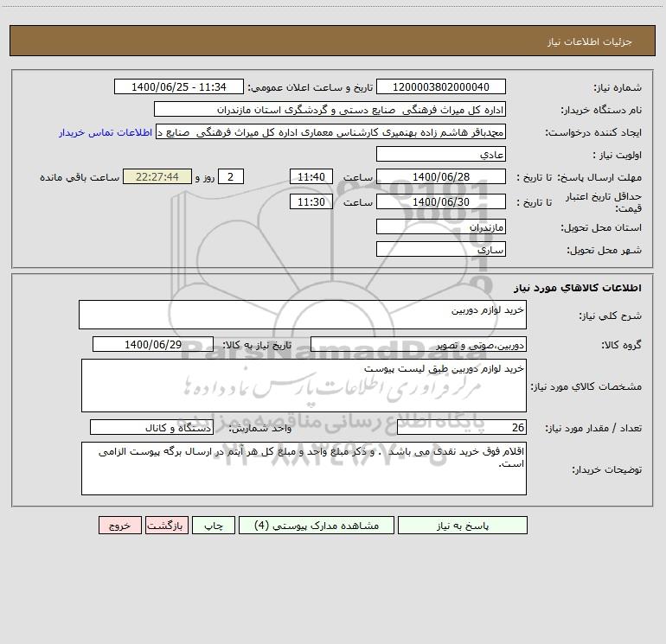The width and height of the screenshot is (666, 644).
Task: Click the text 'ساعت باقی مانده'
Action: 80,177
